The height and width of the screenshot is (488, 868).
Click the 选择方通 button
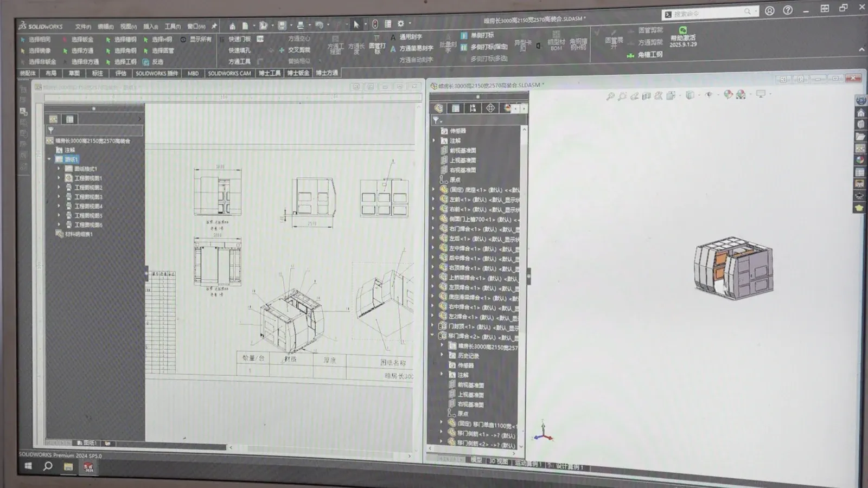click(x=78, y=50)
